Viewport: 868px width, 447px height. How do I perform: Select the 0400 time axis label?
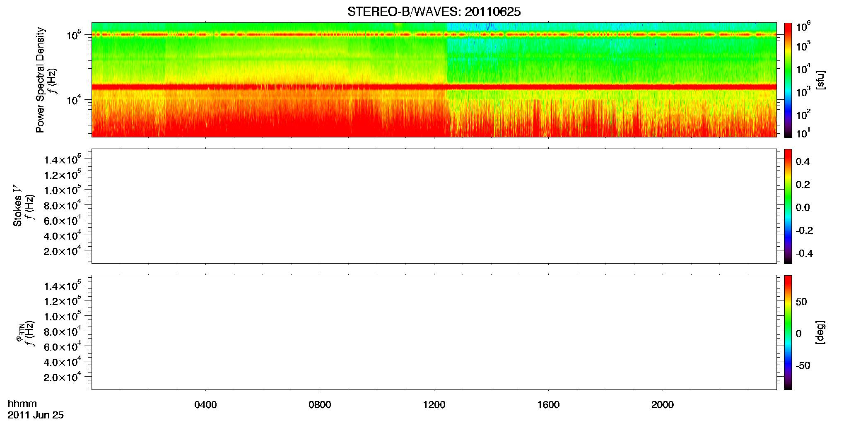click(x=205, y=405)
